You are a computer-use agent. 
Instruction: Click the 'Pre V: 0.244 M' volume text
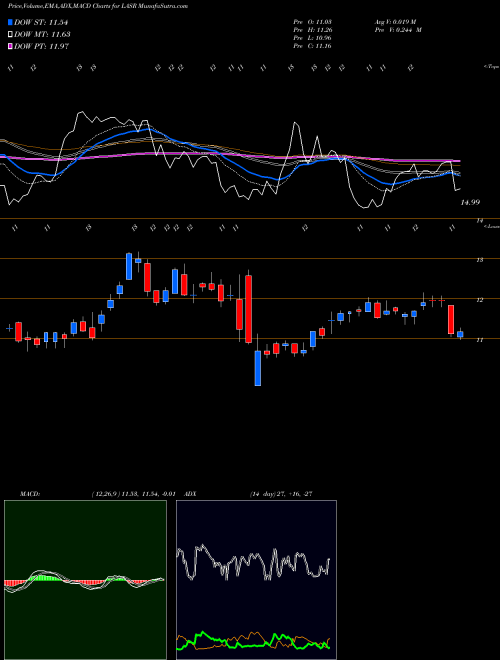click(398, 30)
